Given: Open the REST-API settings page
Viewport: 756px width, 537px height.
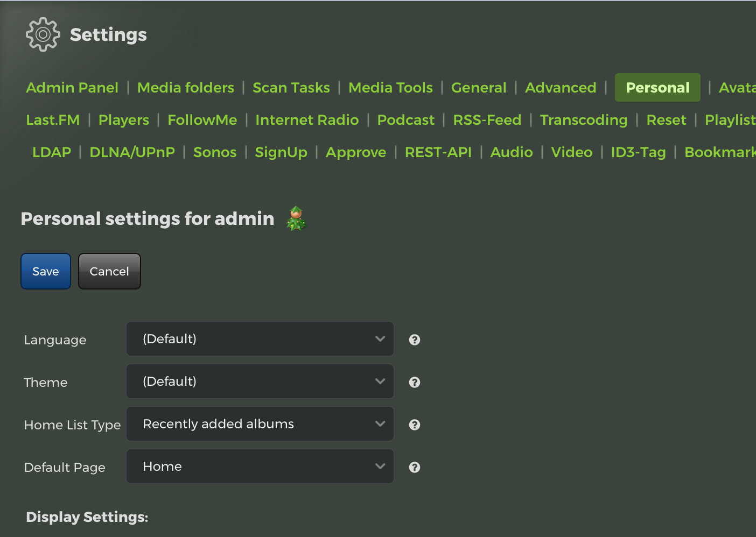Looking at the screenshot, I should [438, 152].
